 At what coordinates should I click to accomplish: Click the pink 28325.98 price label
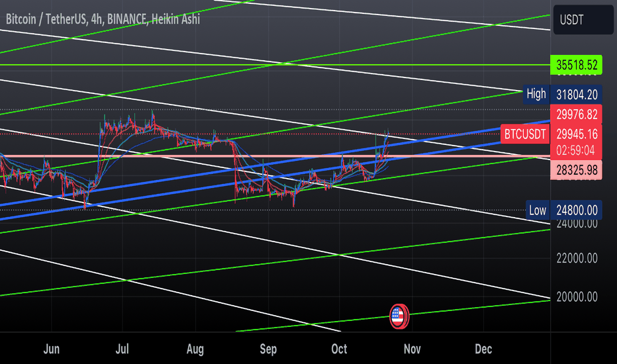(x=576, y=170)
